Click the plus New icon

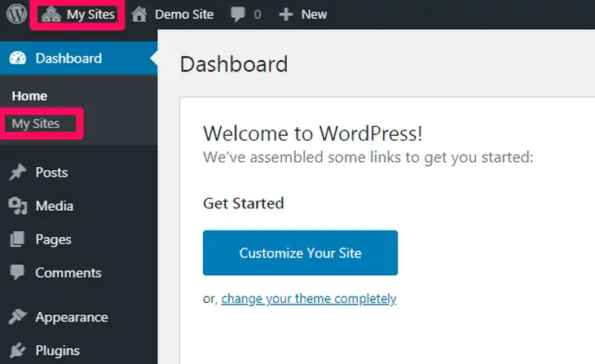[285, 14]
